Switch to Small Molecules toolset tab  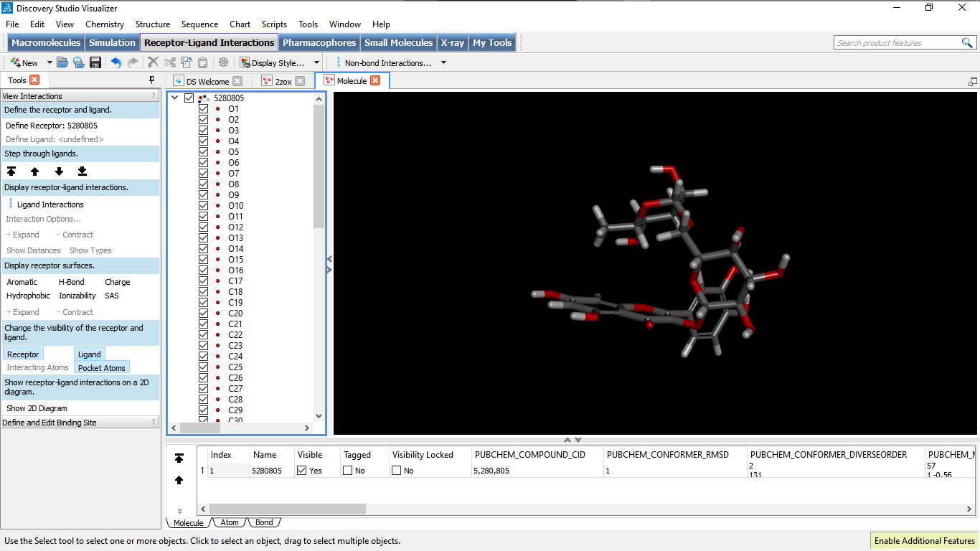point(399,42)
